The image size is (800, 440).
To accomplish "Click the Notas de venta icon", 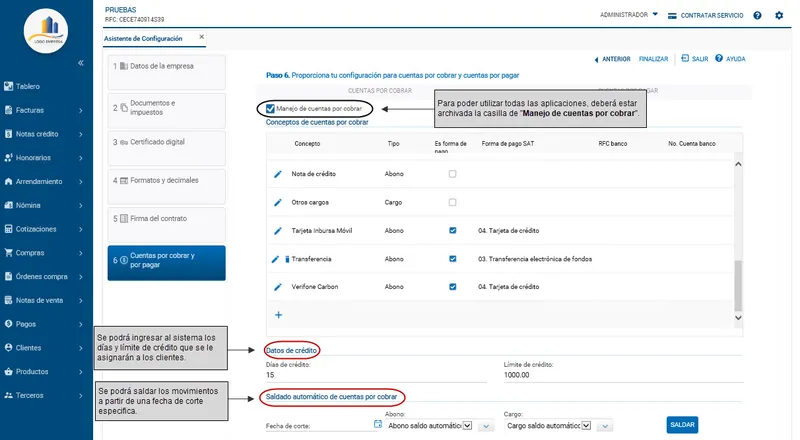I will 8,300.
